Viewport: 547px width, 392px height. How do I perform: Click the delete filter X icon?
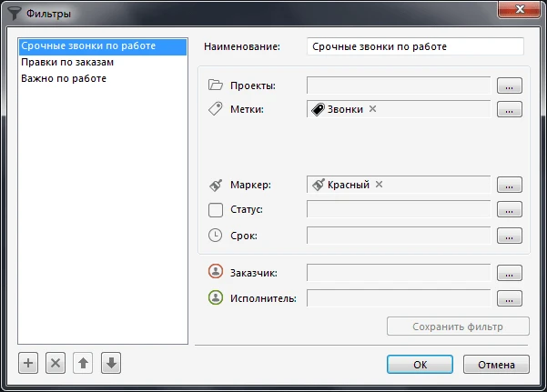[x=56, y=363]
